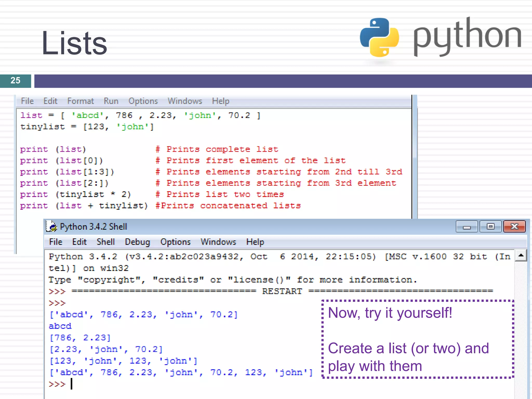Click the 'print (tinylist * 2)' code line
Image resolution: width=532 pixels, height=399 pixels.
tap(76, 195)
